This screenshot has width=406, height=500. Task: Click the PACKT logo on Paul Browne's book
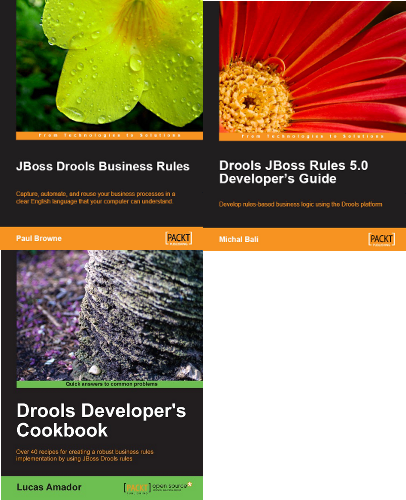178,238
